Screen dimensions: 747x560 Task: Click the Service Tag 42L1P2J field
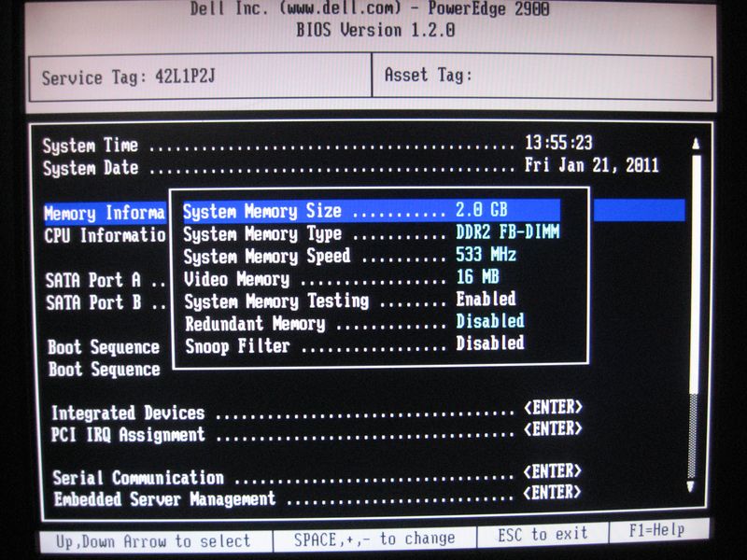coord(200,77)
